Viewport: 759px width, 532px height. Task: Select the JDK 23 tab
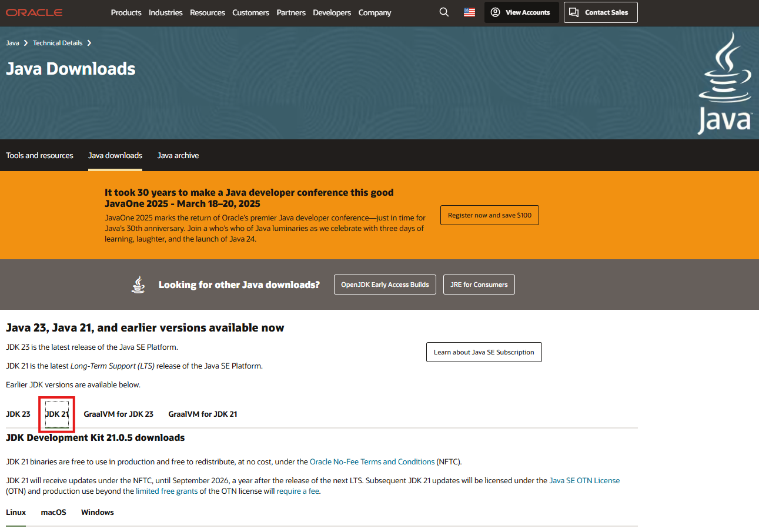[18, 414]
